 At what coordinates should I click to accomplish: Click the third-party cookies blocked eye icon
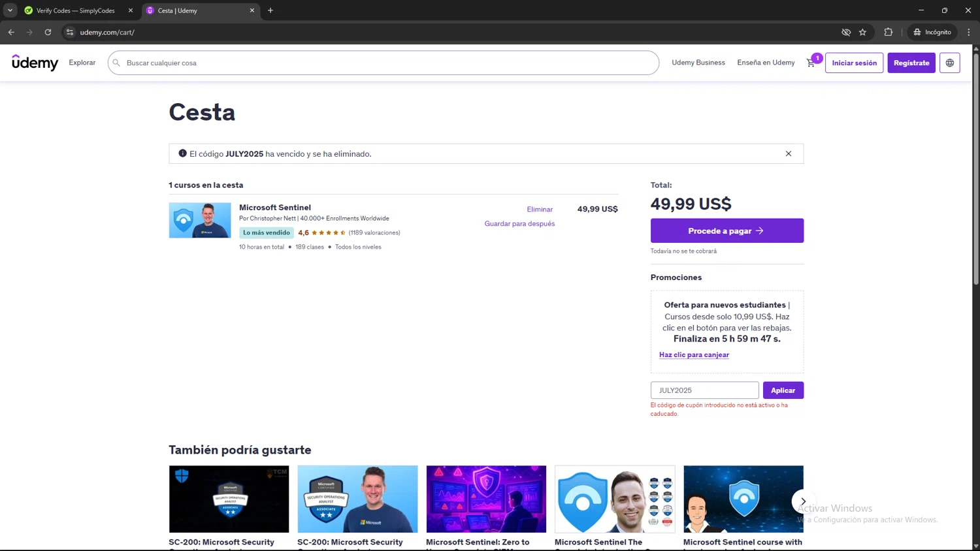pos(846,32)
